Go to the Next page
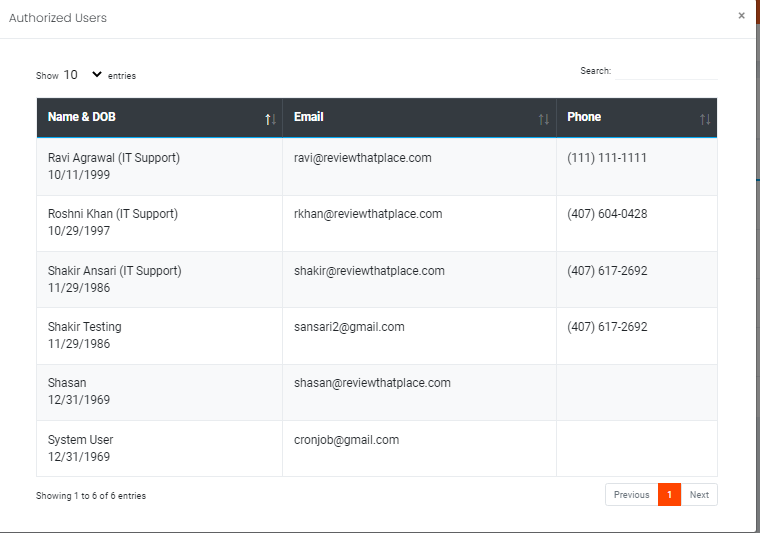This screenshot has width=760, height=533. [699, 495]
